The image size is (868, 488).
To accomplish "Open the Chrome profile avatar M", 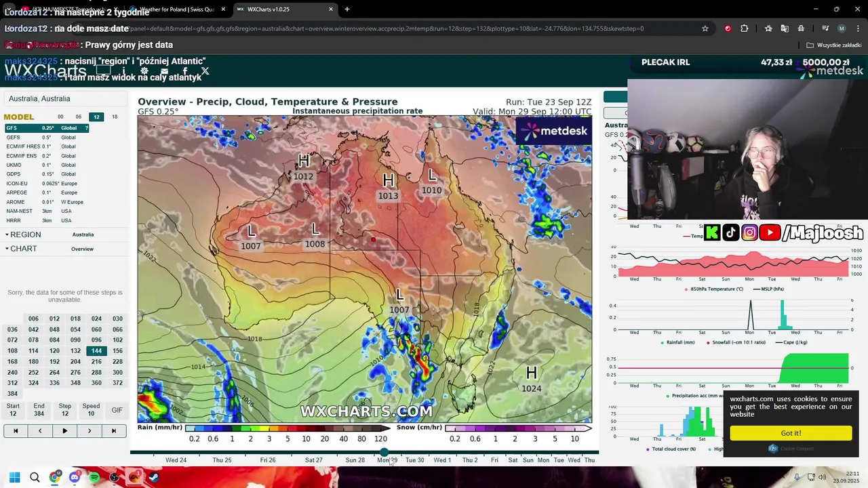I will pos(842,28).
